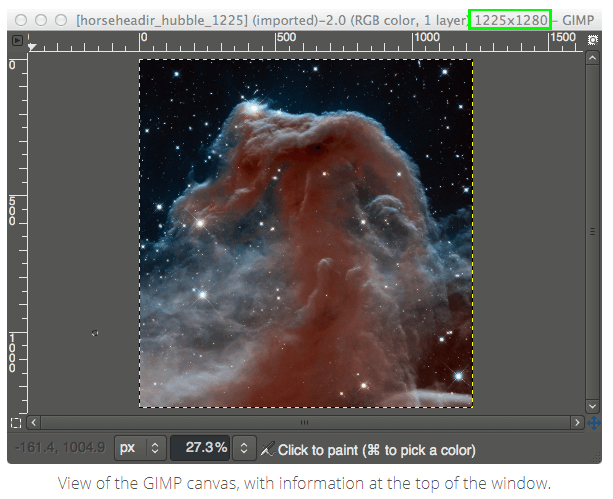
Task: Click the horizontal scrollbar left arrow
Action: (x=34, y=423)
